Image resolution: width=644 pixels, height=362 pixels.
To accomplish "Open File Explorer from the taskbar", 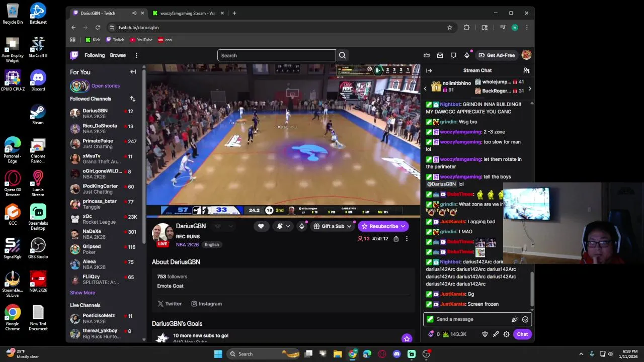I will click(338, 354).
